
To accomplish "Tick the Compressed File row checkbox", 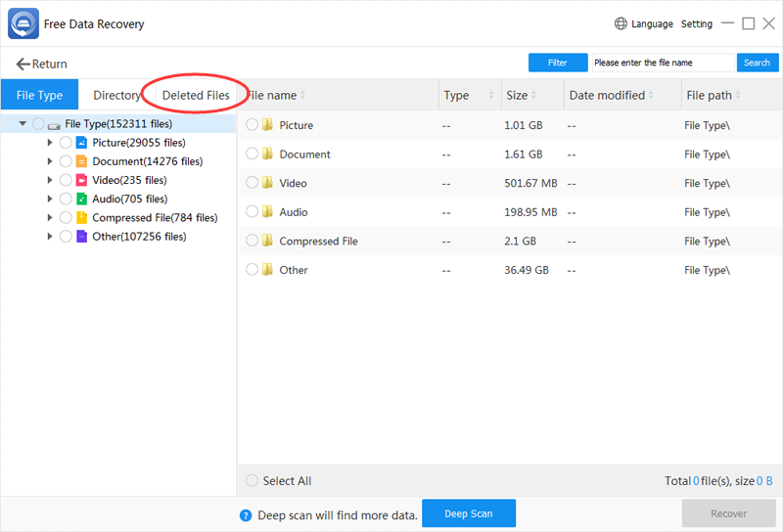I will point(253,241).
